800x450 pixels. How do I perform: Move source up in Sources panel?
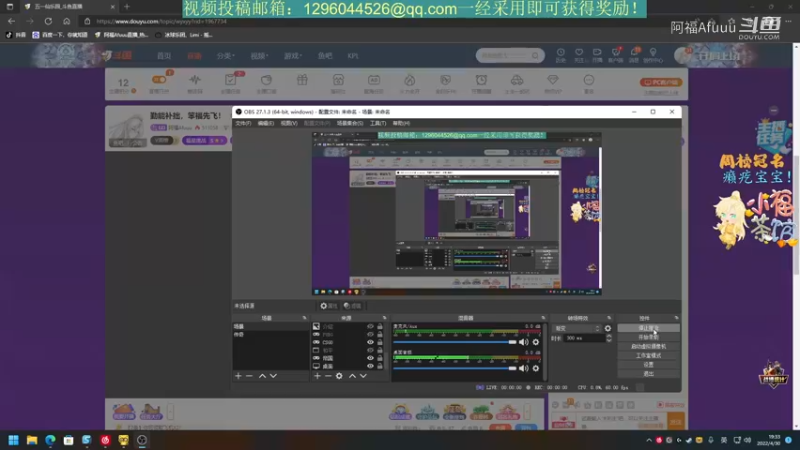(x=352, y=376)
